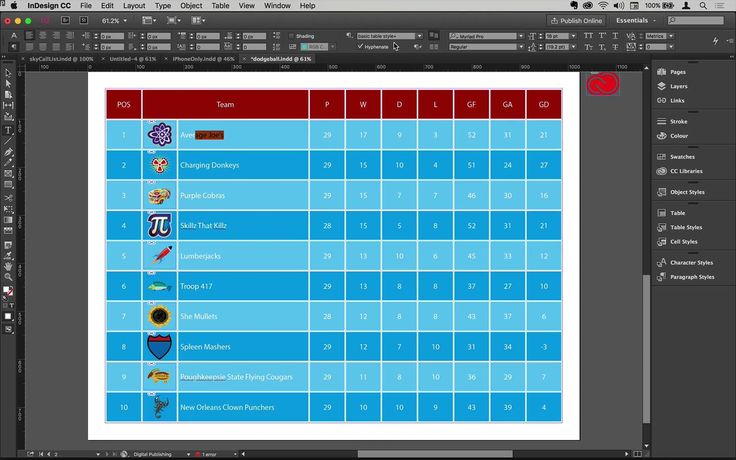Open the View Options dropdown
The height and width of the screenshot is (460, 736).
coord(151,21)
